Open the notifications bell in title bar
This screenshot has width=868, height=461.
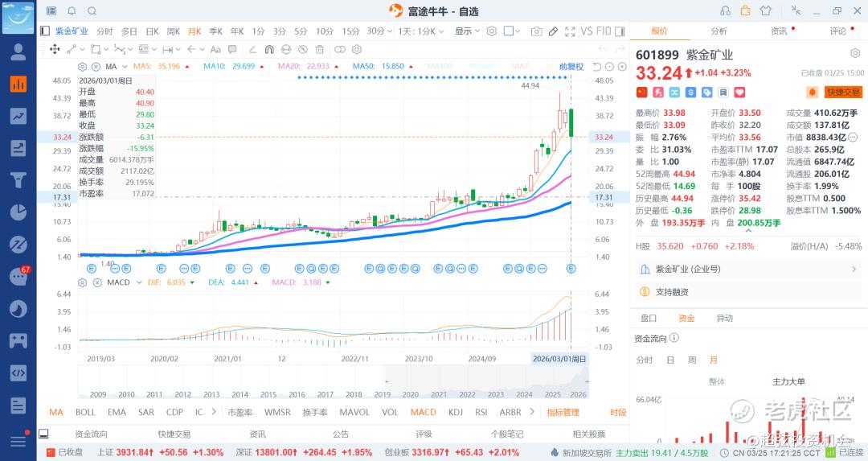click(72, 11)
